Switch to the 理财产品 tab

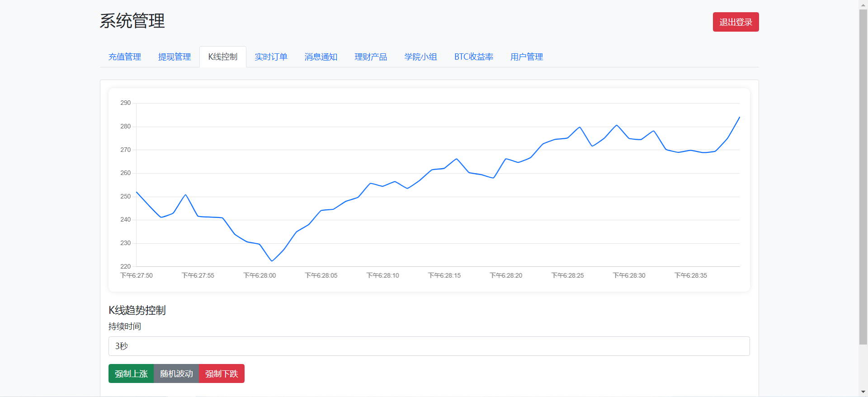click(x=371, y=57)
